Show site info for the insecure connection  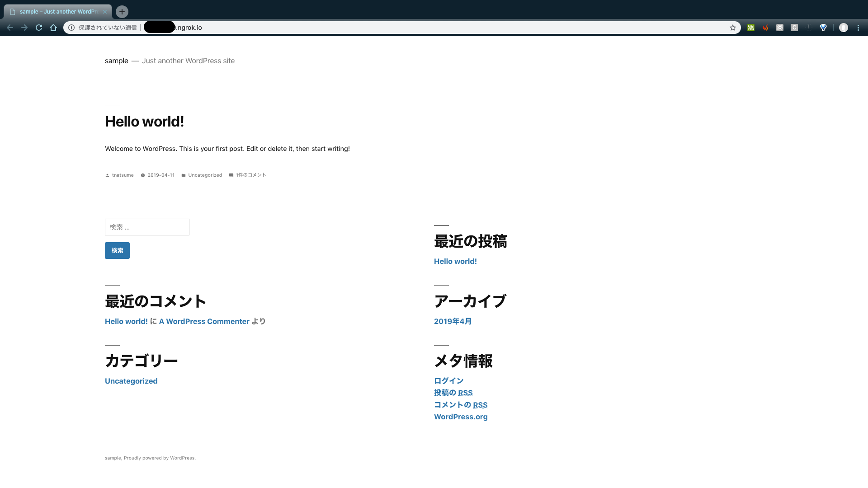point(71,28)
